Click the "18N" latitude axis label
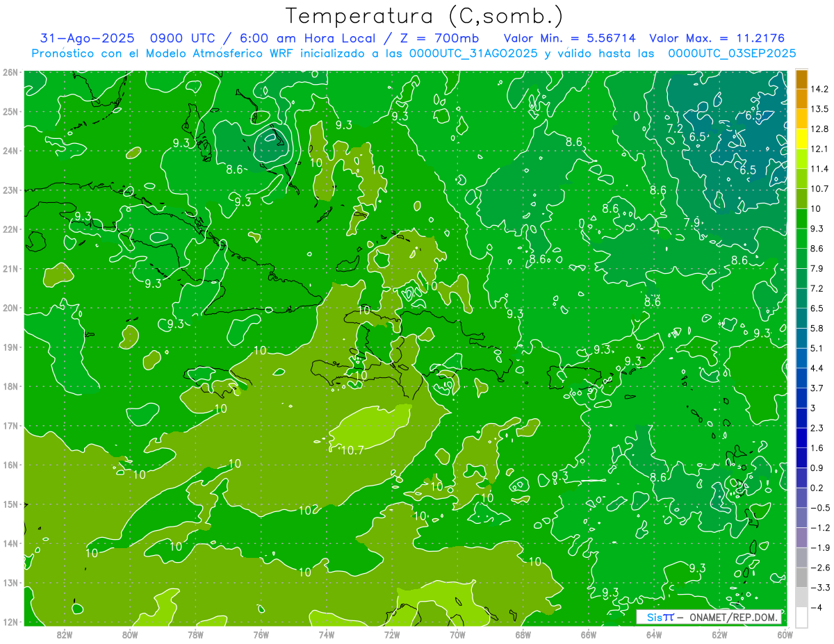The height and width of the screenshot is (644, 834). (x=10, y=386)
